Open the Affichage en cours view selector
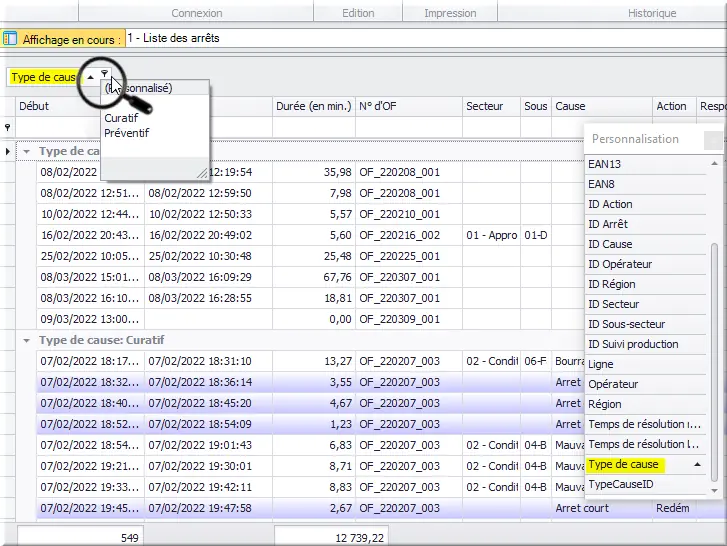 coord(426,38)
